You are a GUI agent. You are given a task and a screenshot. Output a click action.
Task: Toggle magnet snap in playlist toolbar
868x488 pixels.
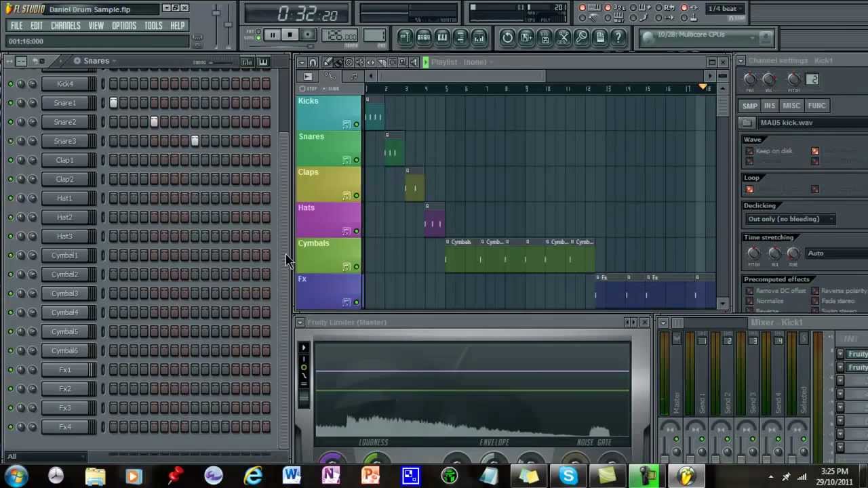tap(313, 62)
